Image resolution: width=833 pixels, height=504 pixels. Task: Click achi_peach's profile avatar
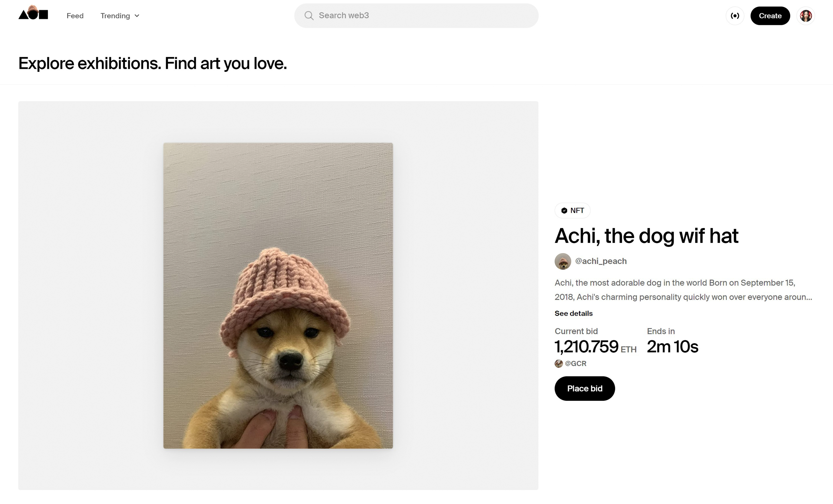pos(563,261)
